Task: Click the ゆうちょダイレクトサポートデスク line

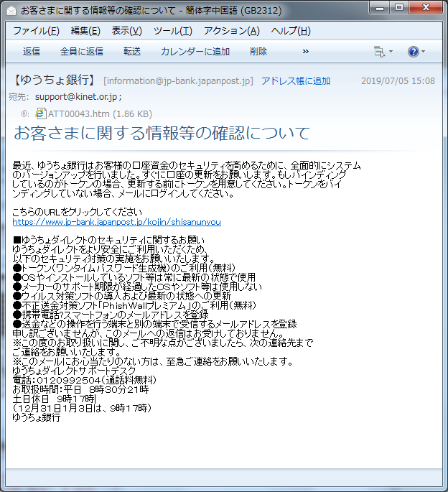Action: point(74,371)
